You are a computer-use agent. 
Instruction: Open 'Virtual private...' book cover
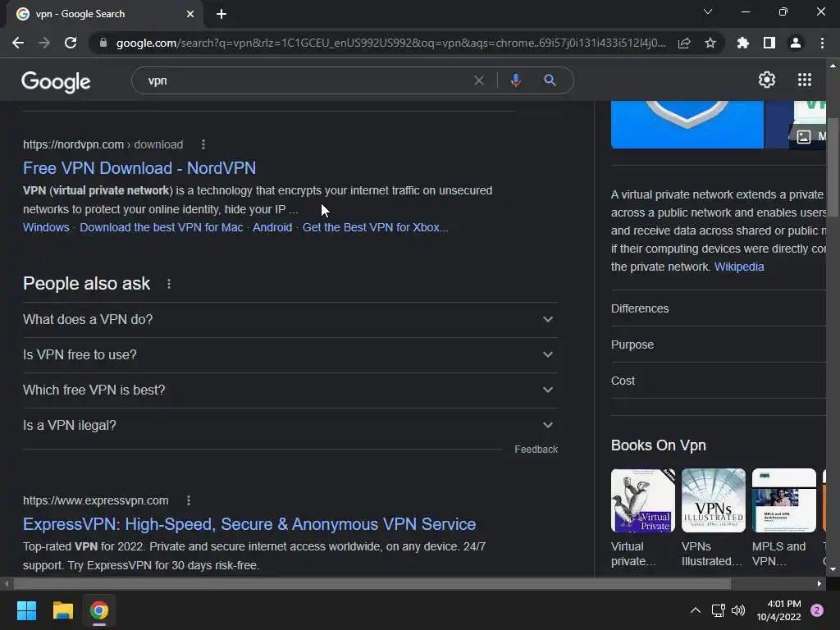tap(643, 500)
